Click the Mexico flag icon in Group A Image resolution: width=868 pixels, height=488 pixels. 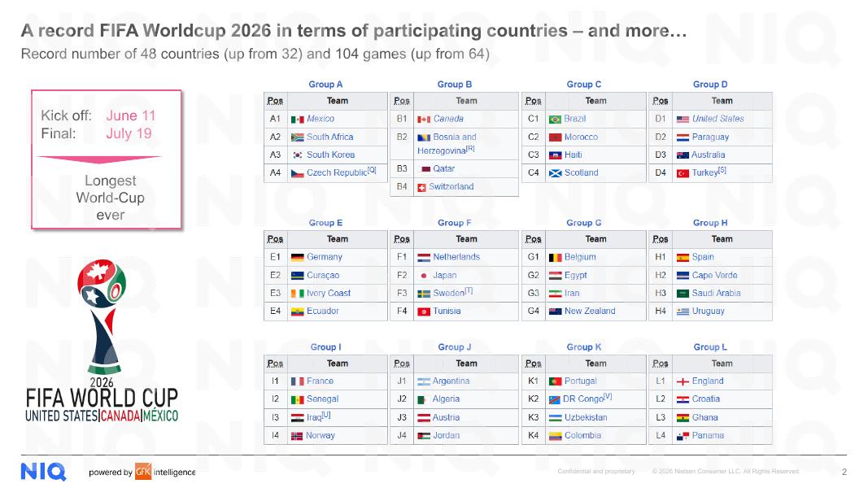point(297,119)
